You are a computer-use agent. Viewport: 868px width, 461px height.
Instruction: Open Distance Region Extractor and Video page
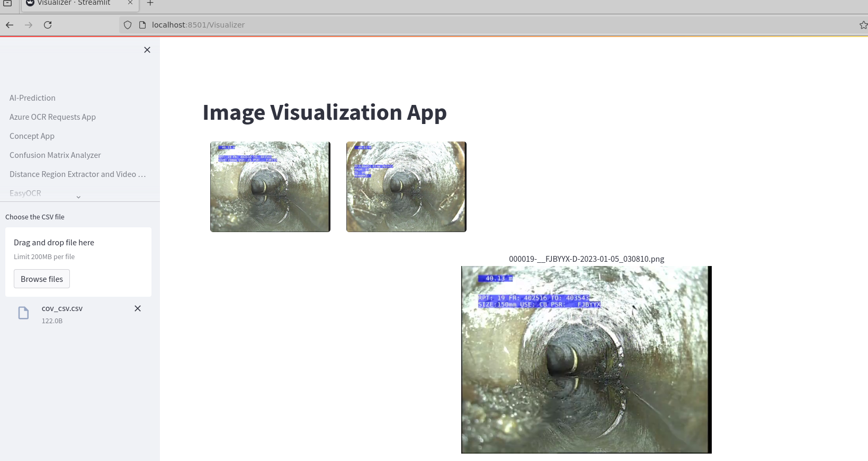point(78,174)
